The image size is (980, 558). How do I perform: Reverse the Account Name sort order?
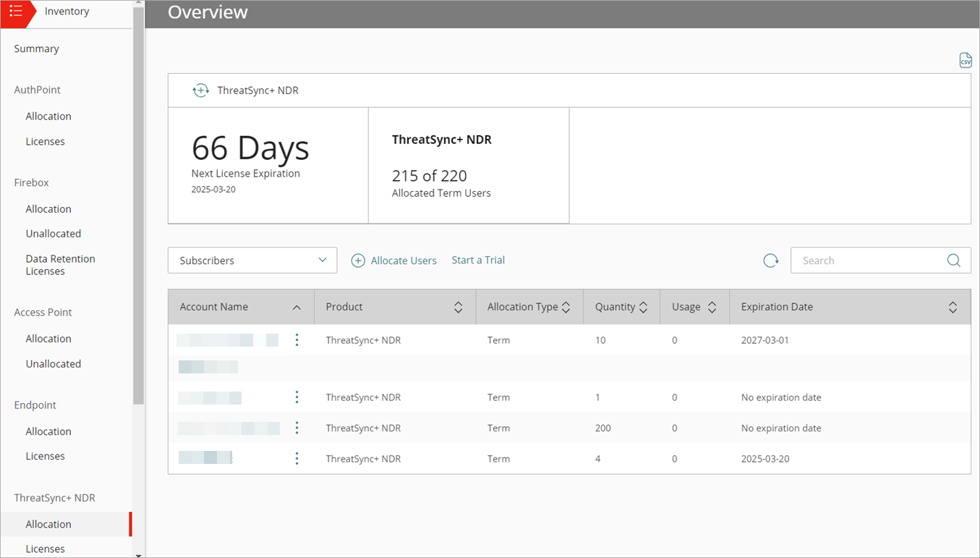297,306
